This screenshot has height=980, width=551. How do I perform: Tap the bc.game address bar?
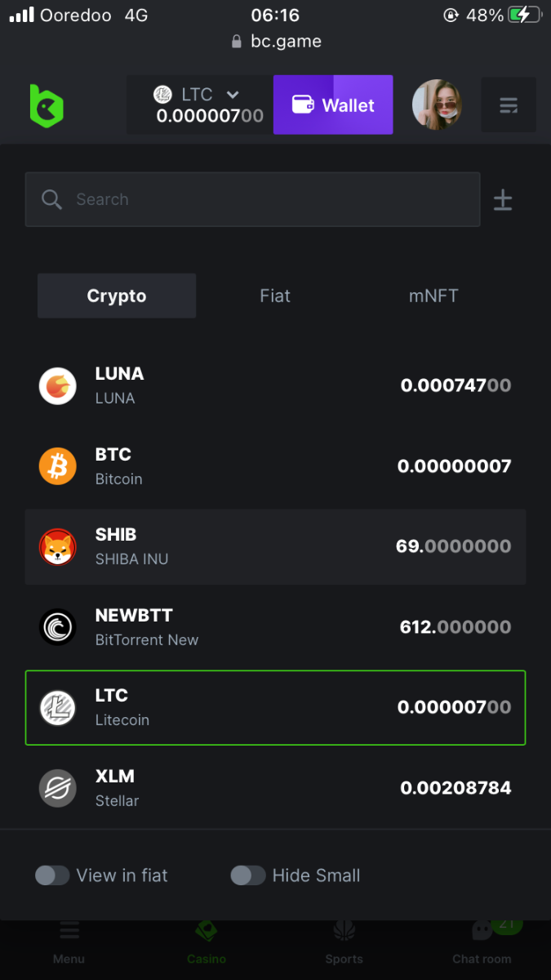[276, 41]
